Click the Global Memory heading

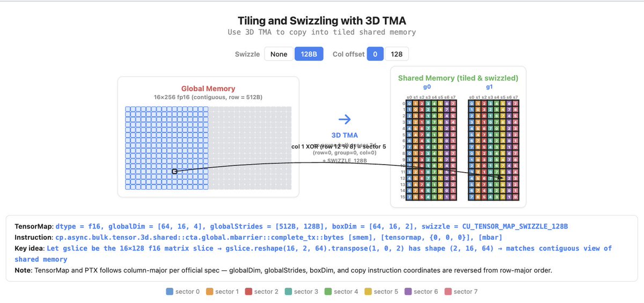pyautogui.click(x=208, y=88)
